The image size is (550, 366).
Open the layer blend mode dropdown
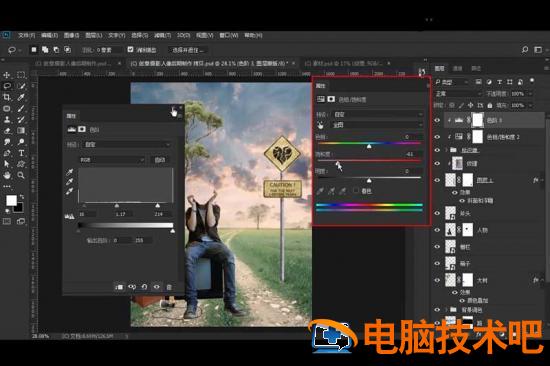tap(458, 94)
